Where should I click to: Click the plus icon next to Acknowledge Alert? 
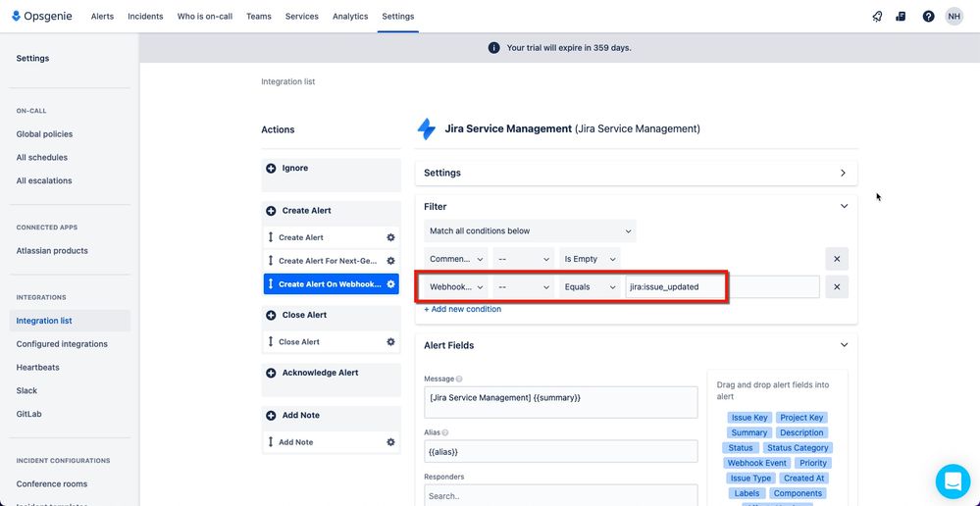point(271,373)
